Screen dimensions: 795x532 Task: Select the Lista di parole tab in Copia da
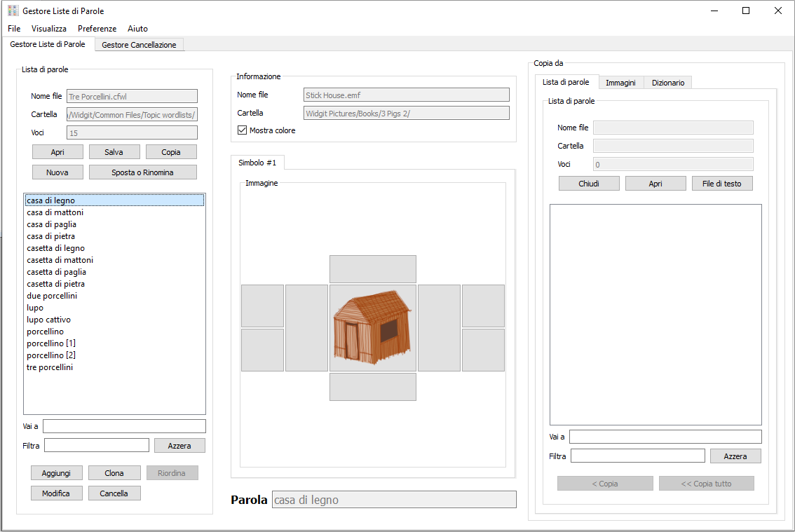(566, 81)
